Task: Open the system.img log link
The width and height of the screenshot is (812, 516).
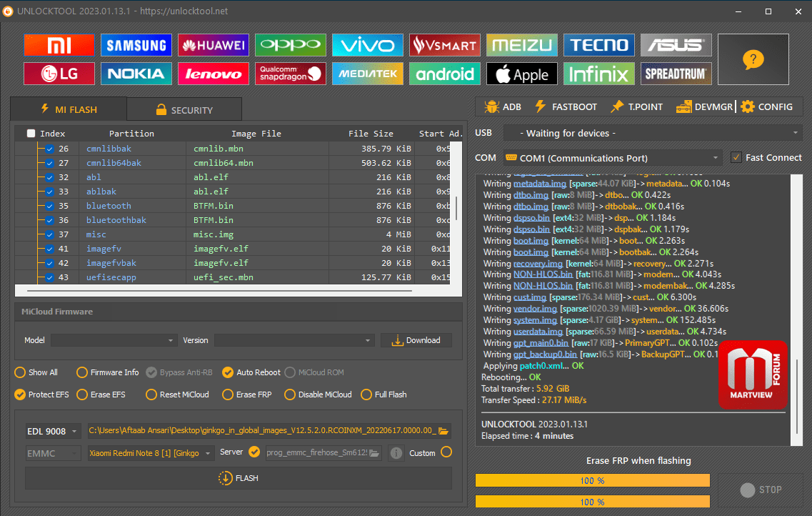Action: tap(535, 320)
